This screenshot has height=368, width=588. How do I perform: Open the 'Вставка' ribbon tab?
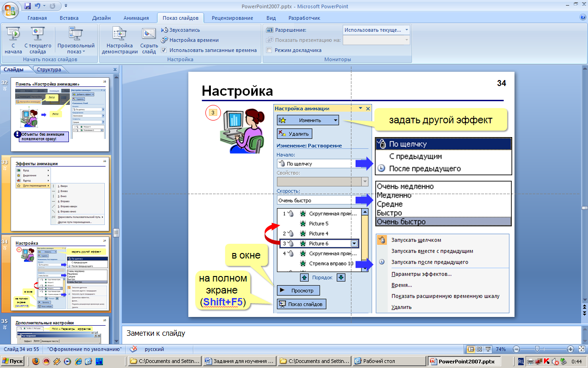click(69, 18)
